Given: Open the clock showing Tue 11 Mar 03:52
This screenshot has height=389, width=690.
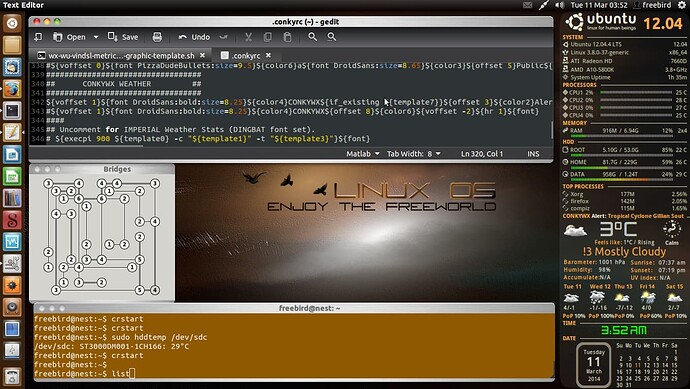Looking at the screenshot, I should 598,5.
